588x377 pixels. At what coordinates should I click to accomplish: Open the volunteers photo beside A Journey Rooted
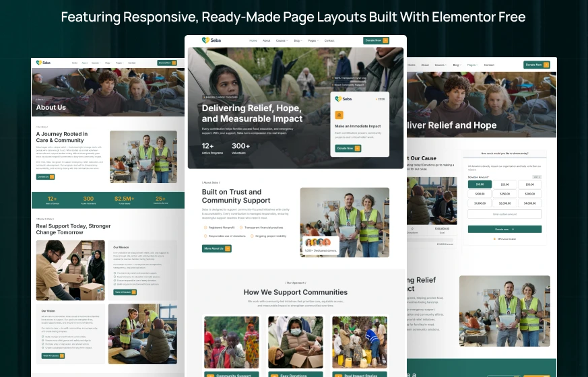pos(143,157)
